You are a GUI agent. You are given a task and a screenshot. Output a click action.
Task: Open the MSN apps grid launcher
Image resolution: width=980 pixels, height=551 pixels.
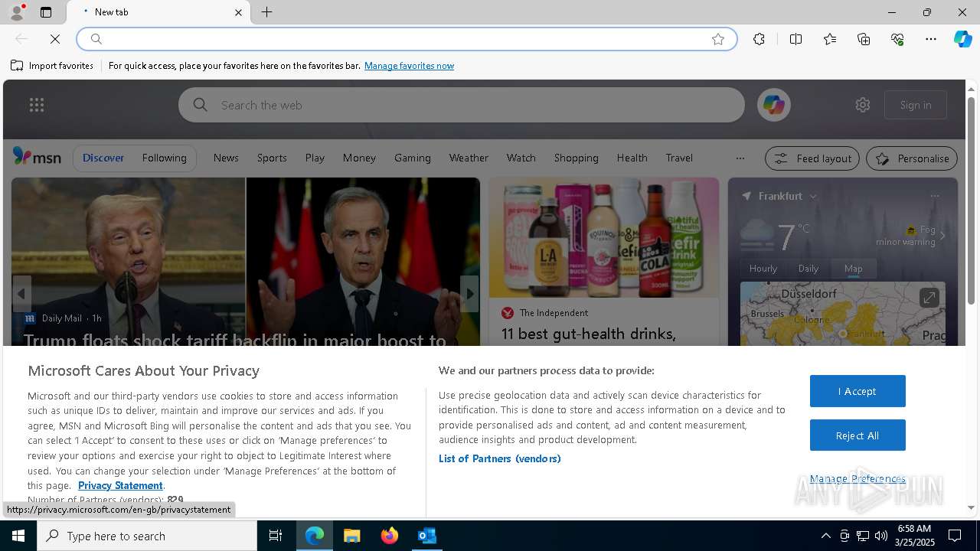coord(37,105)
